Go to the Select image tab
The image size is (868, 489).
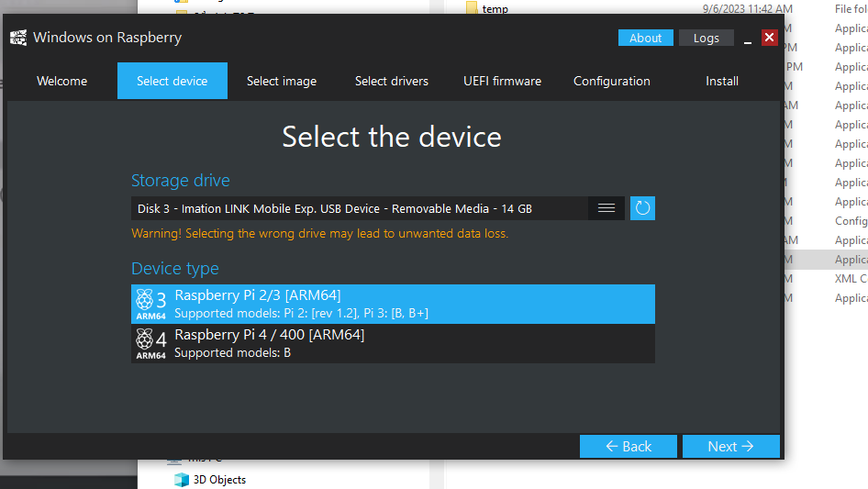[x=282, y=81]
